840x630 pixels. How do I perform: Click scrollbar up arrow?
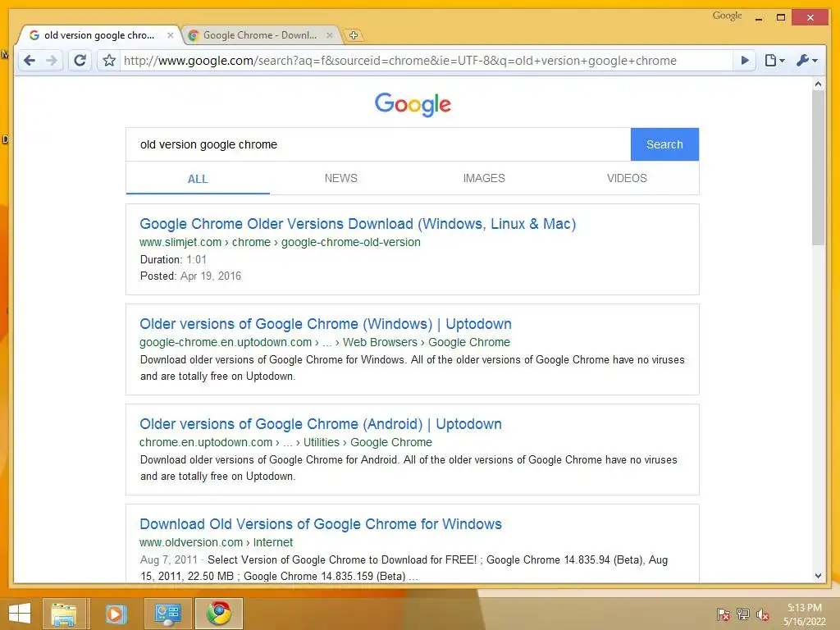[818, 84]
